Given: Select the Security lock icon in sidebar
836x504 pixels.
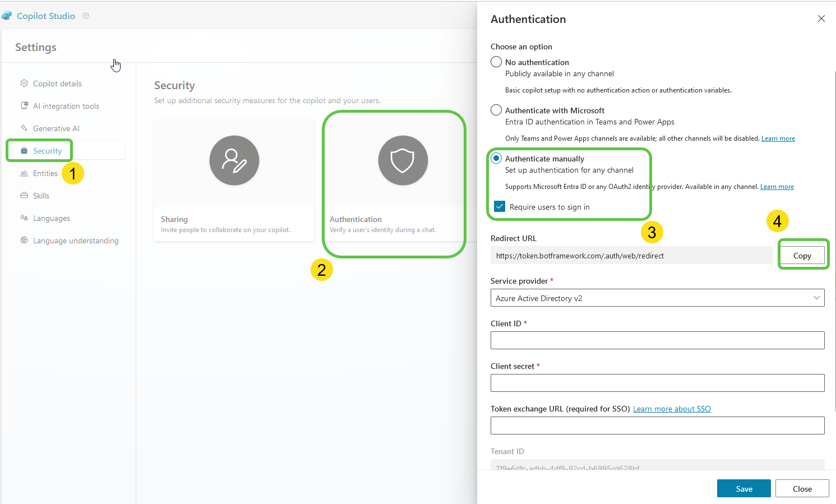Looking at the screenshot, I should pyautogui.click(x=24, y=150).
